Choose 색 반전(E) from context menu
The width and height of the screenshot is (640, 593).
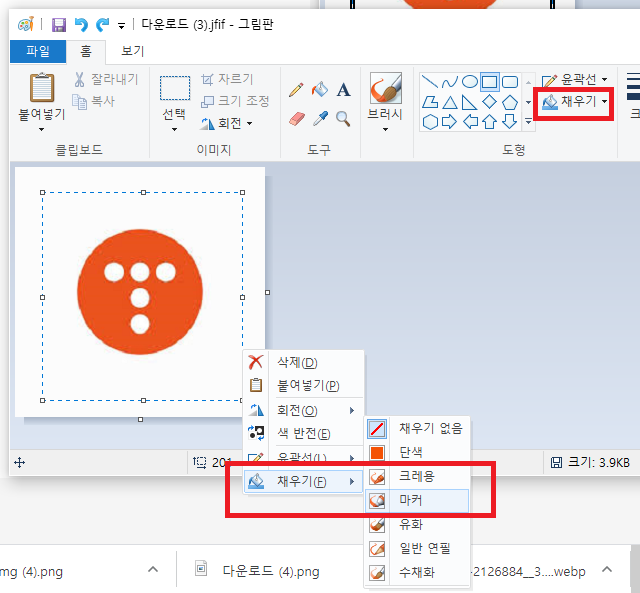[303, 433]
